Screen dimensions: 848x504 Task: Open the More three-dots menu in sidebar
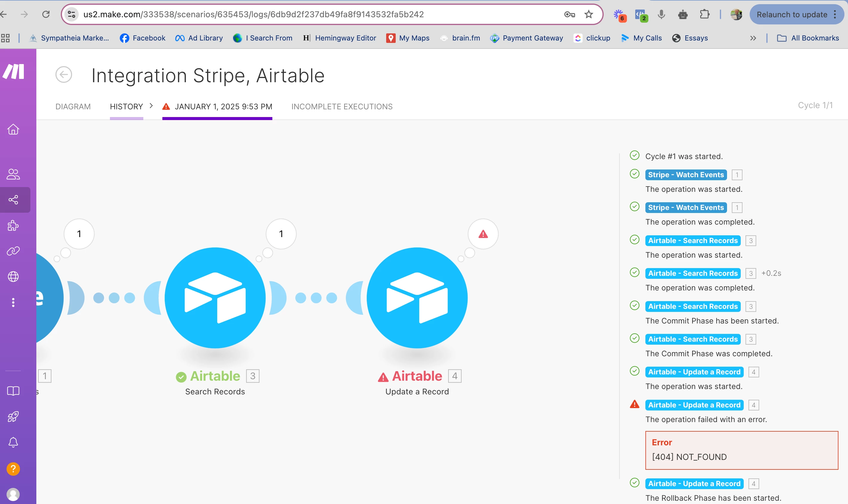pyautogui.click(x=13, y=302)
